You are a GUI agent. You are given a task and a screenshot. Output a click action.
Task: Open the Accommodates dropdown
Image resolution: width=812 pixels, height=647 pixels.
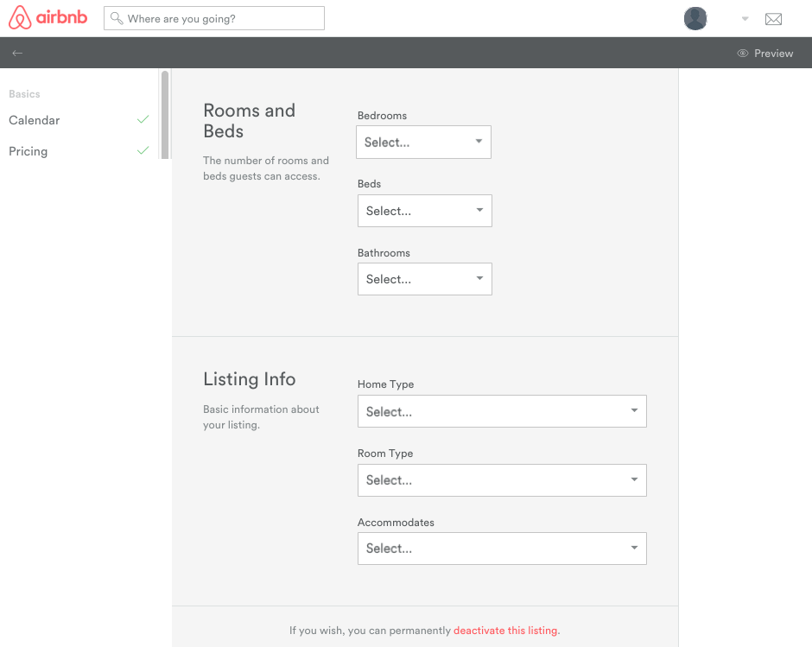point(502,549)
